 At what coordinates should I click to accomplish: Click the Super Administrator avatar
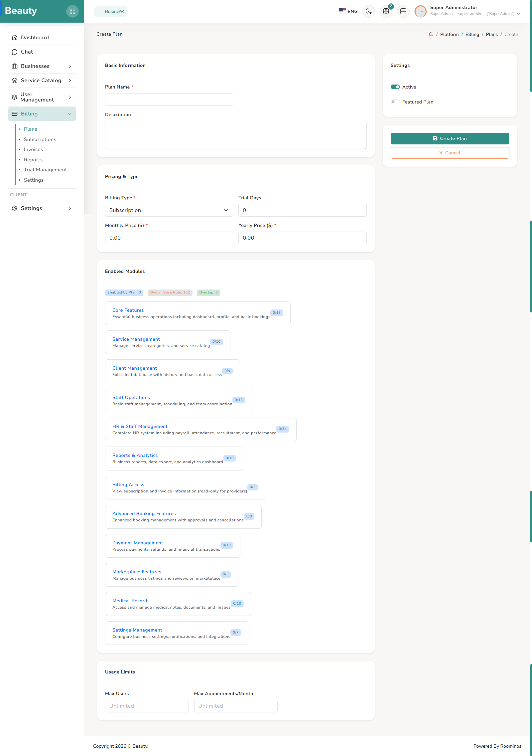(421, 11)
